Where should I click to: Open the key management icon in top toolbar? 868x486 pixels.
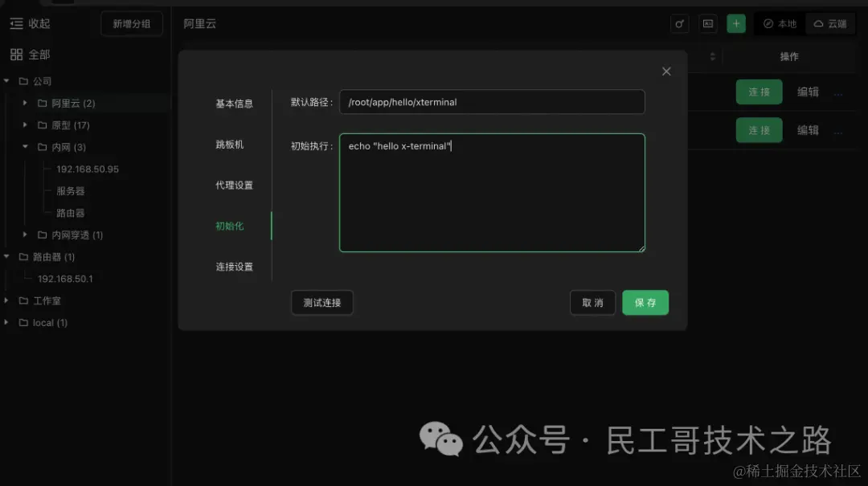pos(679,23)
